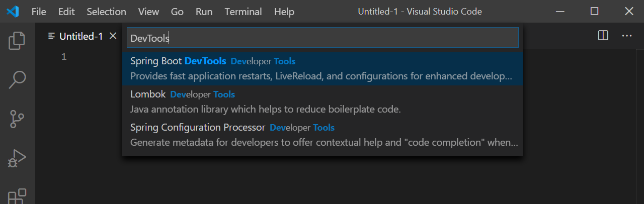Open the Extensions view
This screenshot has height=204, width=644.
[17, 196]
